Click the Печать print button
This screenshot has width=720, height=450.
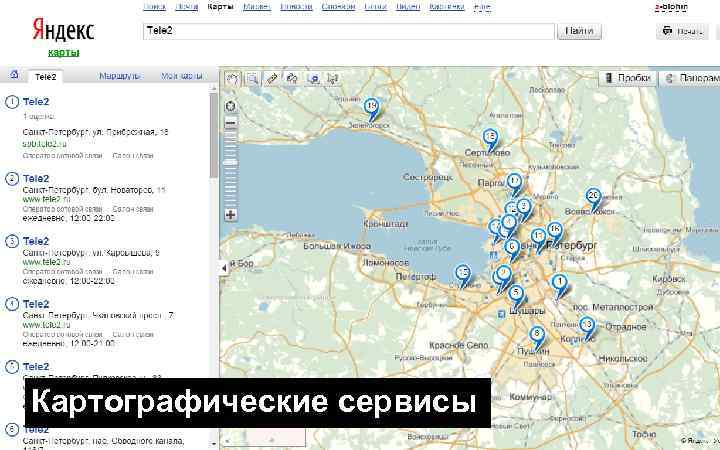[x=682, y=31]
